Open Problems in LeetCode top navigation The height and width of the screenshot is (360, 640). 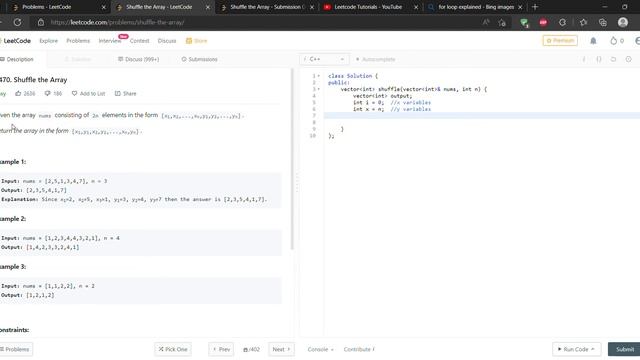pyautogui.click(x=78, y=41)
